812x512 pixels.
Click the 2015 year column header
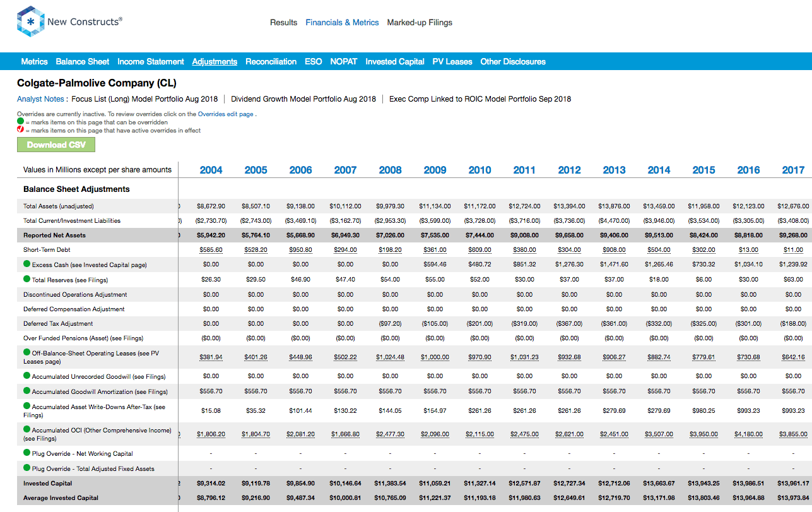pyautogui.click(x=703, y=170)
